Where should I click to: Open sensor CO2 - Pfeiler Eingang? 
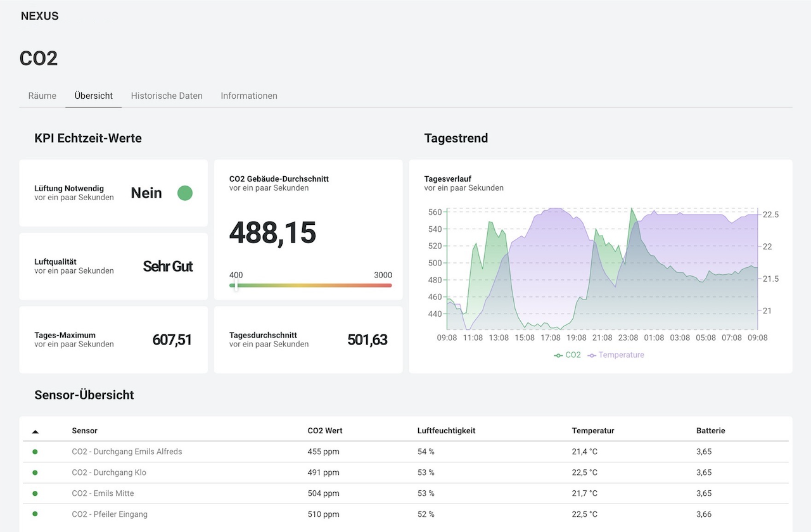[110, 514]
